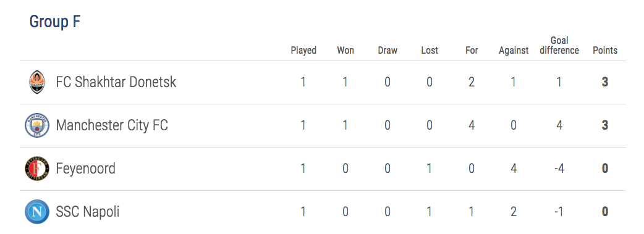Click the For column header

pos(472,51)
